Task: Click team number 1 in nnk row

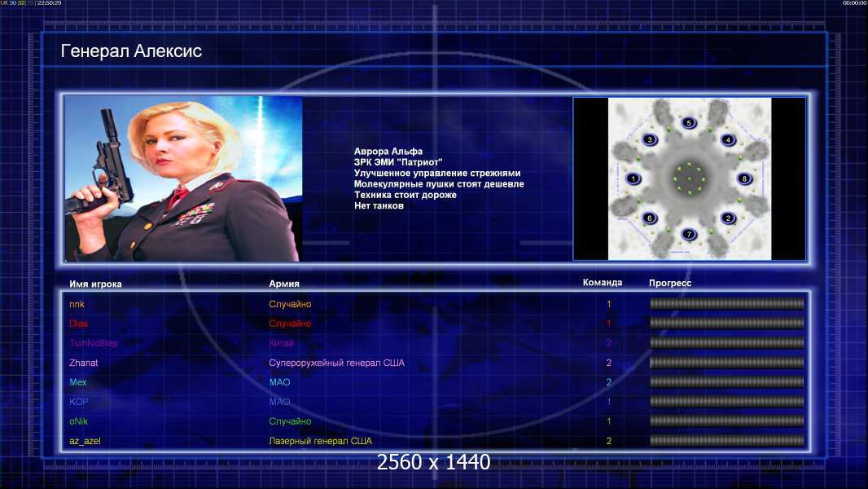Action: click(609, 304)
